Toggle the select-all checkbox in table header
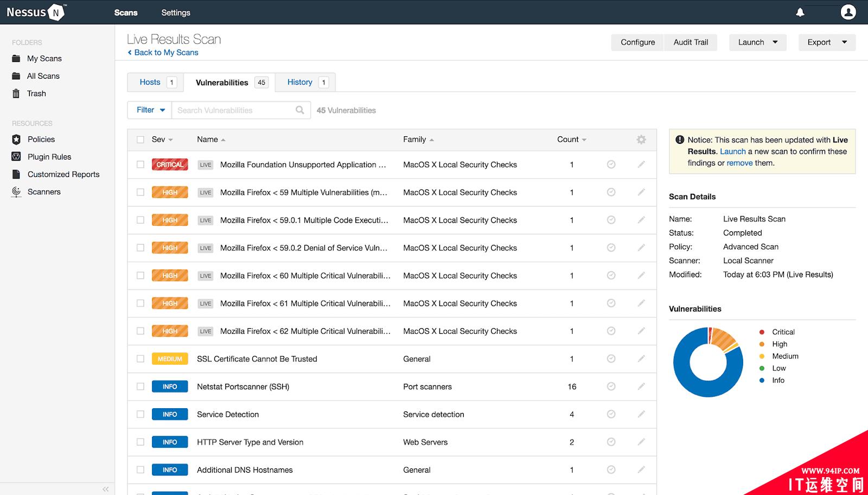The image size is (868, 495). click(141, 139)
